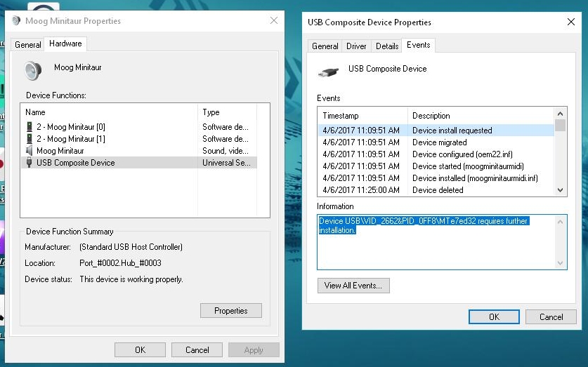Click the speaker icon beside Moog Minitaur
Viewport: 588px width, 367px height.
click(x=32, y=71)
